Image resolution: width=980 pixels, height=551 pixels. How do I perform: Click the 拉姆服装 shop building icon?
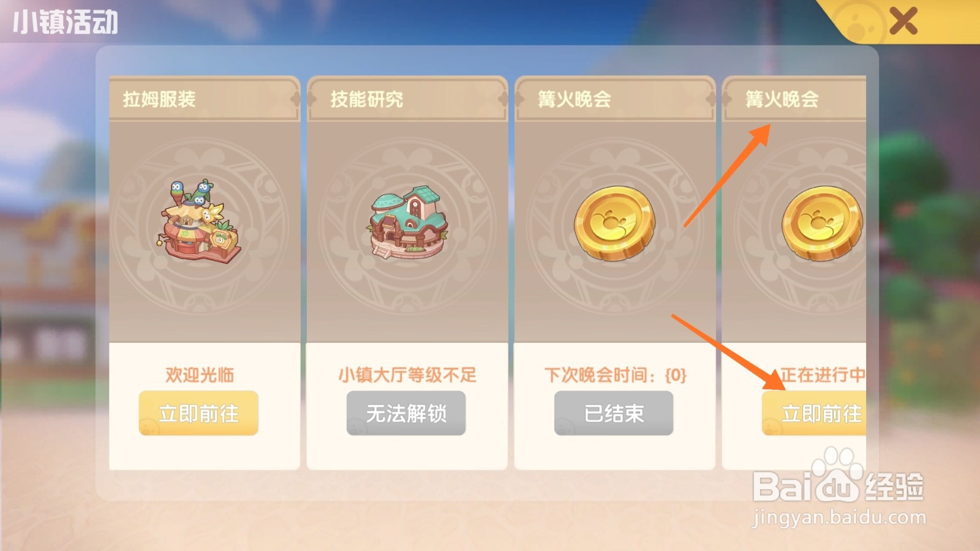(x=200, y=222)
